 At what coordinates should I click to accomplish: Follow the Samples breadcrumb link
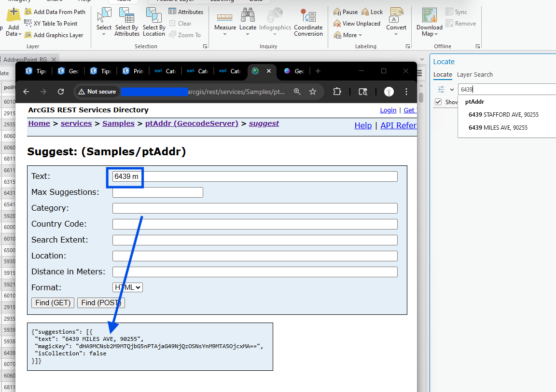pos(118,123)
